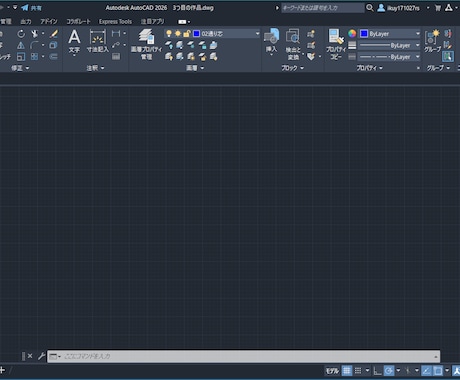Open the trim tool dropdown arrow
The width and height of the screenshot is (460, 380).
pyautogui.click(x=43, y=34)
